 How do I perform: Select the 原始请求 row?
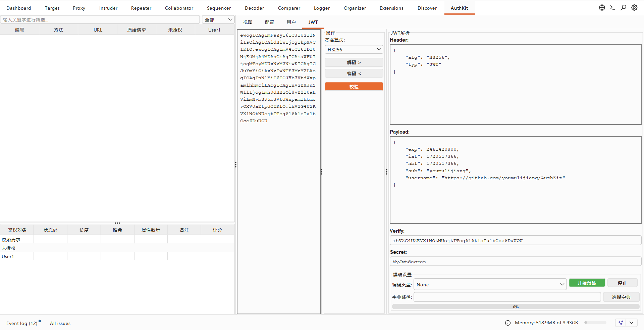117,239
